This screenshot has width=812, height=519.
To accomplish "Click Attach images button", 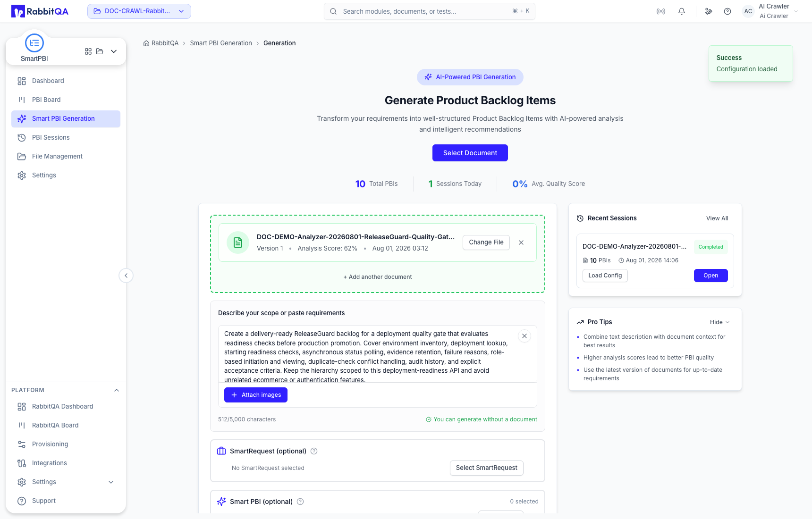I will pyautogui.click(x=256, y=395).
